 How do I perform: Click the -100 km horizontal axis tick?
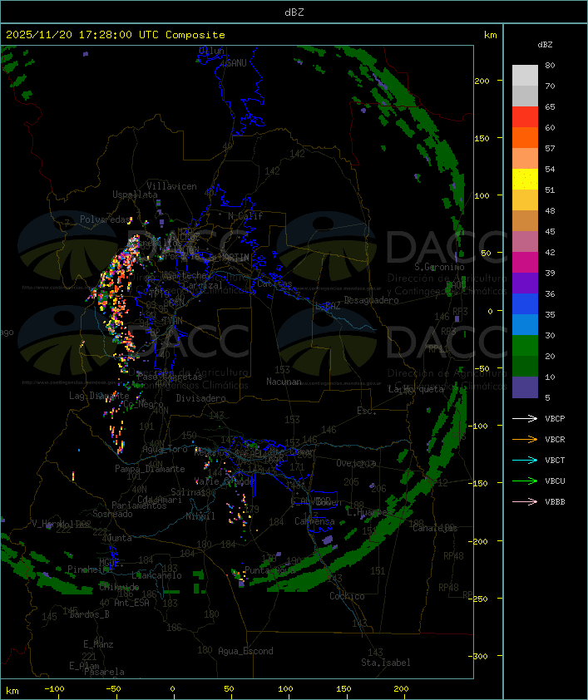[54, 689]
